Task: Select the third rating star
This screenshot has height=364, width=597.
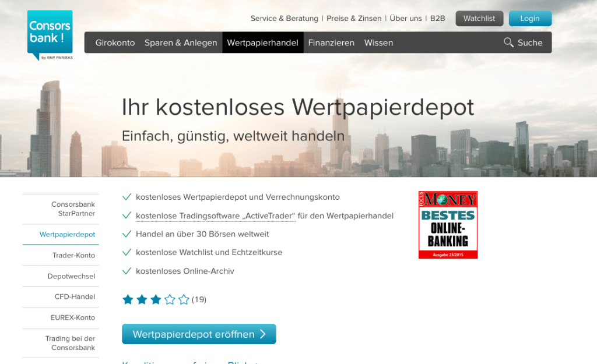Action: [156, 300]
